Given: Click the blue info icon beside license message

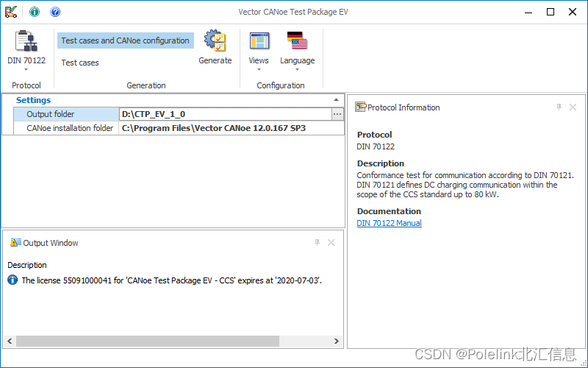Looking at the screenshot, I should click(12, 280).
